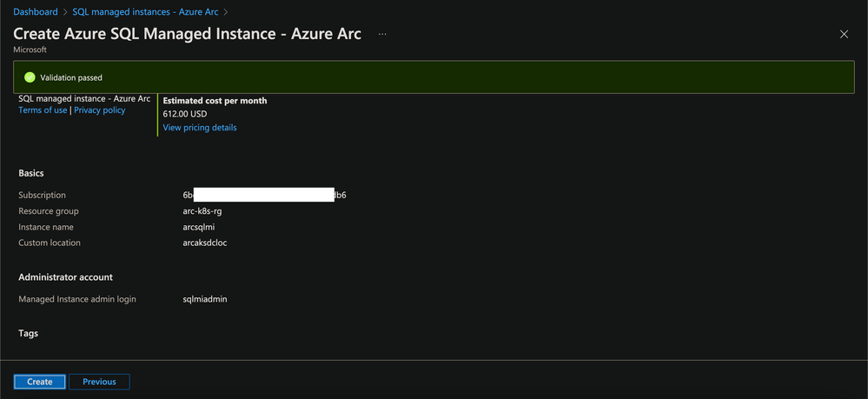Screen dimensions: 868x399
Task: Click the Estimated cost per month label
Action: 215,101
